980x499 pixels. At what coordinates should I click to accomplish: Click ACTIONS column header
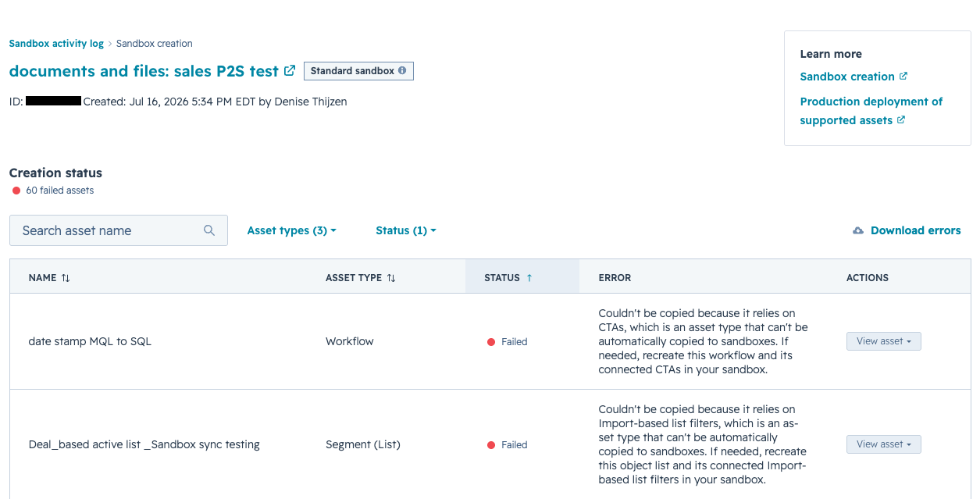tap(868, 278)
